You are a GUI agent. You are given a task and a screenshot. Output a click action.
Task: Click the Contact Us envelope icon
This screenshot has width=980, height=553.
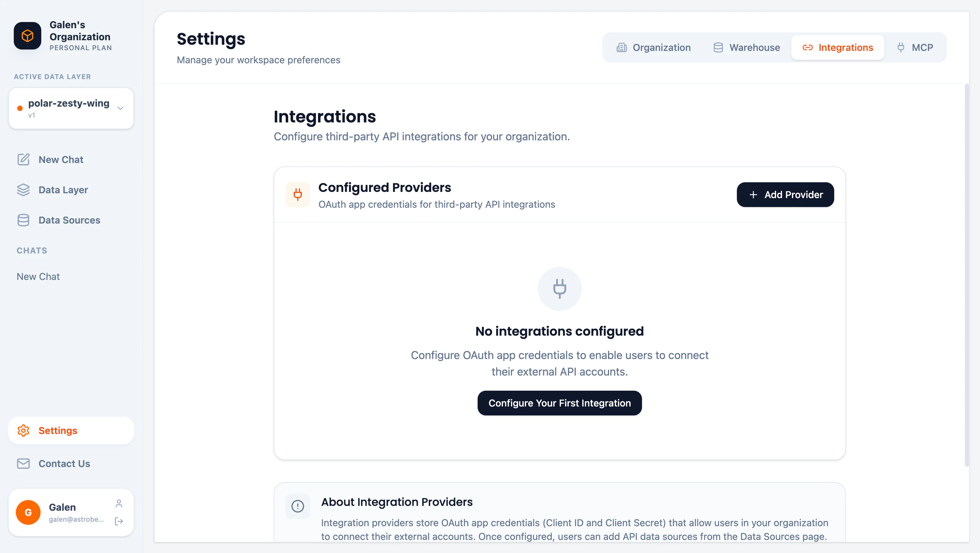(x=24, y=464)
